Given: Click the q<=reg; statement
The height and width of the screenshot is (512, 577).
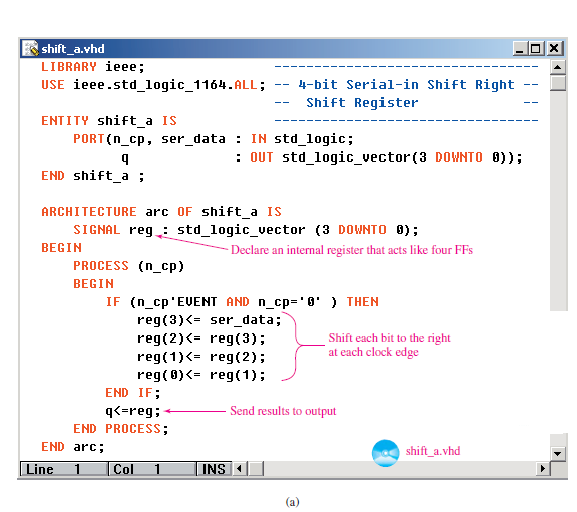Looking at the screenshot, I should coord(133,411).
